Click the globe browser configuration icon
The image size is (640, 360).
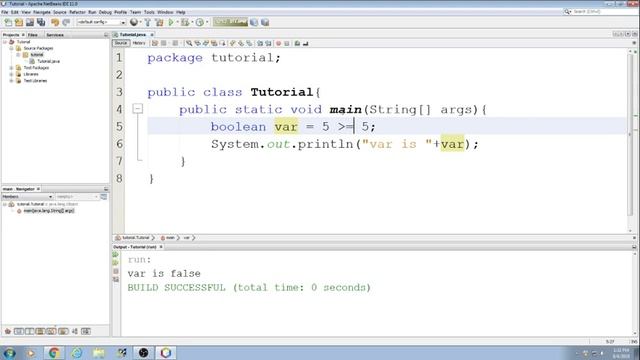click(x=133, y=22)
